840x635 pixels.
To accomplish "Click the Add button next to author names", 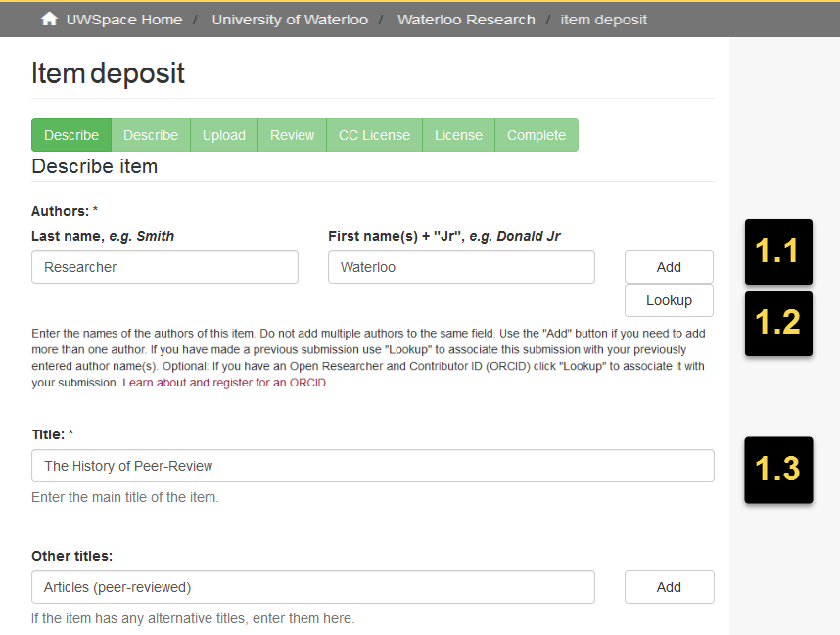I will pyautogui.click(x=669, y=266).
